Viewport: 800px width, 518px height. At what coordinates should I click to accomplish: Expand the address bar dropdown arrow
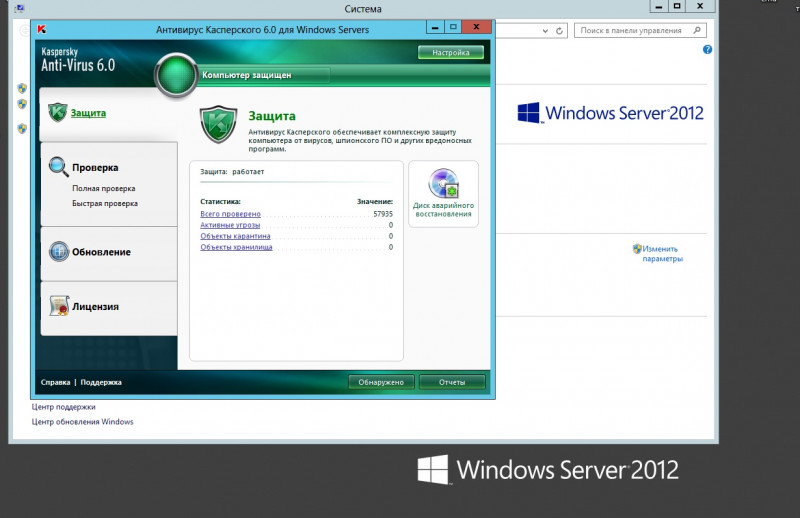pos(545,31)
